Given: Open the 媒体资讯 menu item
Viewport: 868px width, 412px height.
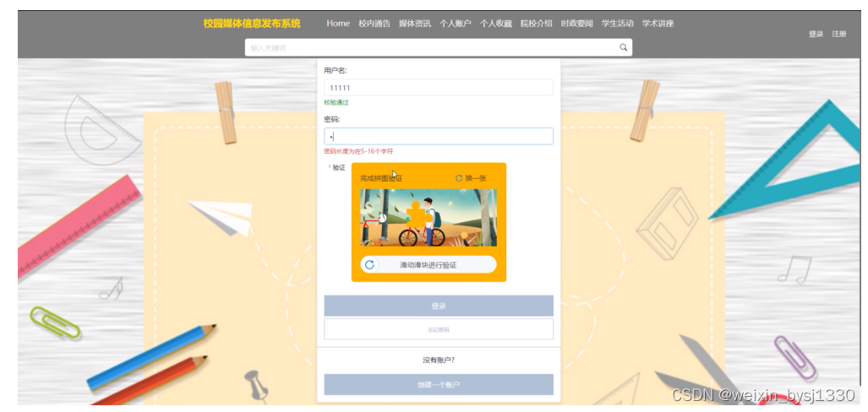Looking at the screenshot, I should click(x=415, y=24).
